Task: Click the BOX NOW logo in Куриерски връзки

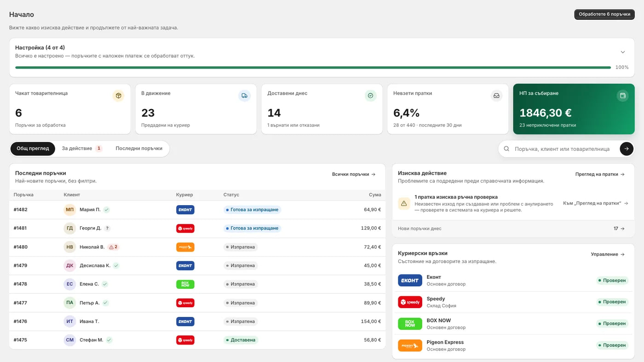Action: coord(410,324)
